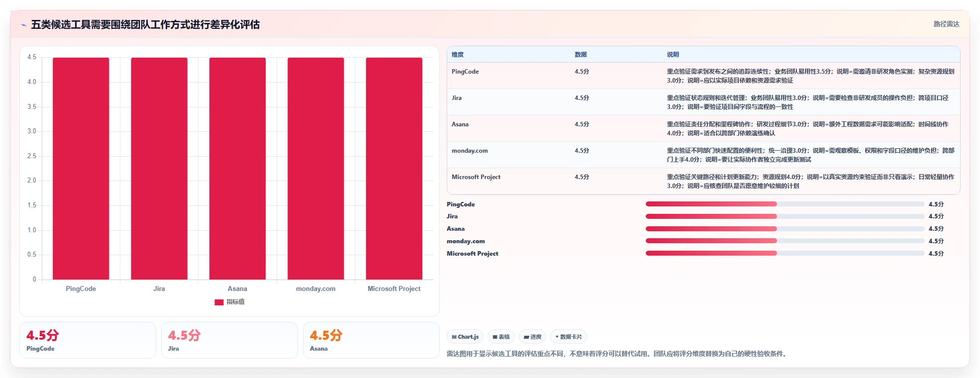
Task: Click the Asana bar in the chart
Action: 237,169
